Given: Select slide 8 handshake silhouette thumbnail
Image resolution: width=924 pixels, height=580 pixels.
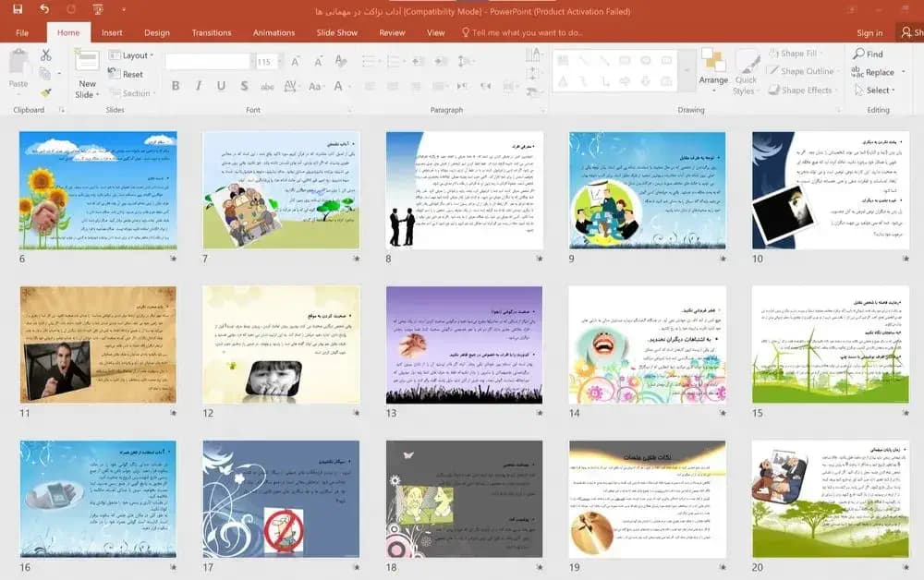Looking at the screenshot, I should [x=465, y=190].
